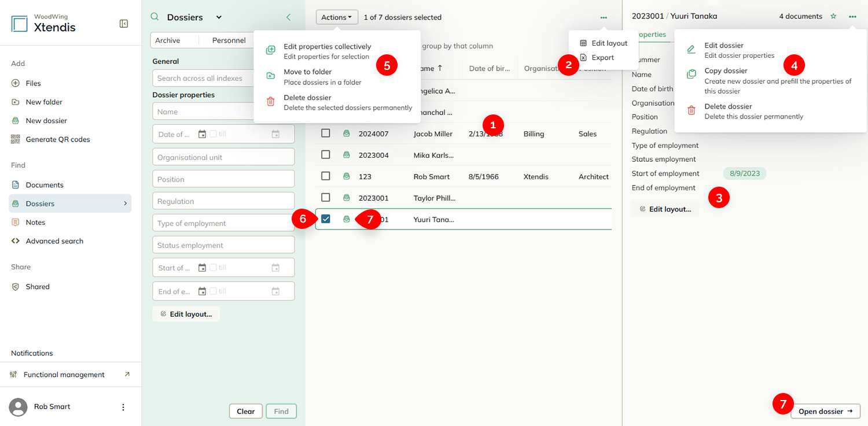Switch to the Archive tab
Screen dimensions: 868x426
(168, 40)
